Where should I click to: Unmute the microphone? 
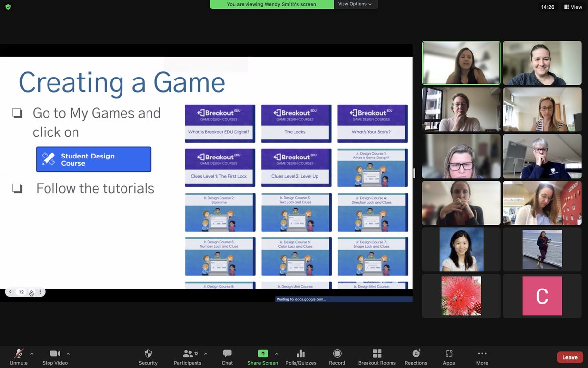[x=19, y=357]
